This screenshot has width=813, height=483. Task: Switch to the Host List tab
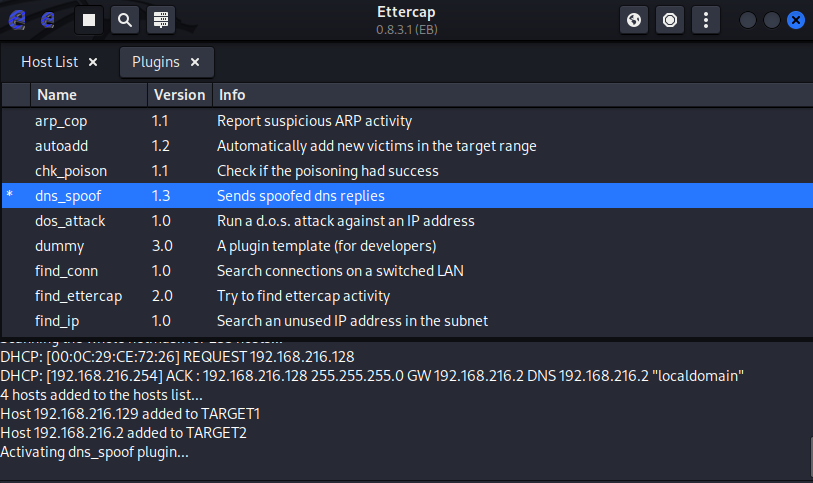(x=50, y=62)
